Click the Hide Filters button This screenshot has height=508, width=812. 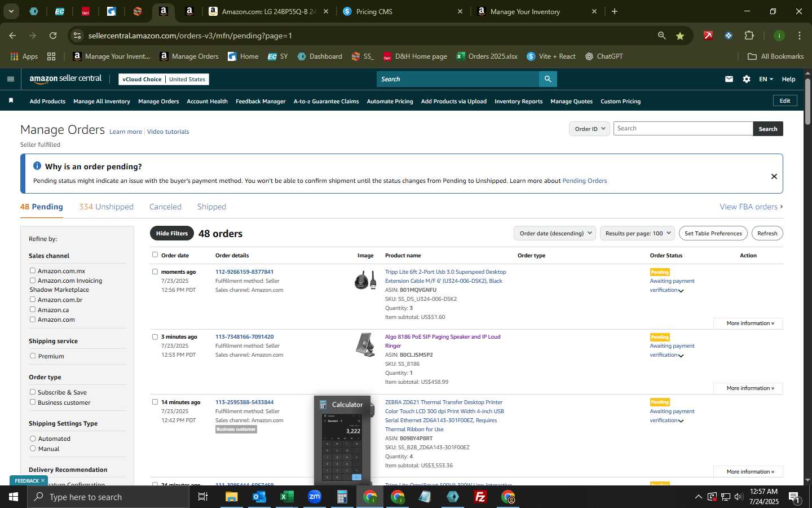tap(172, 233)
